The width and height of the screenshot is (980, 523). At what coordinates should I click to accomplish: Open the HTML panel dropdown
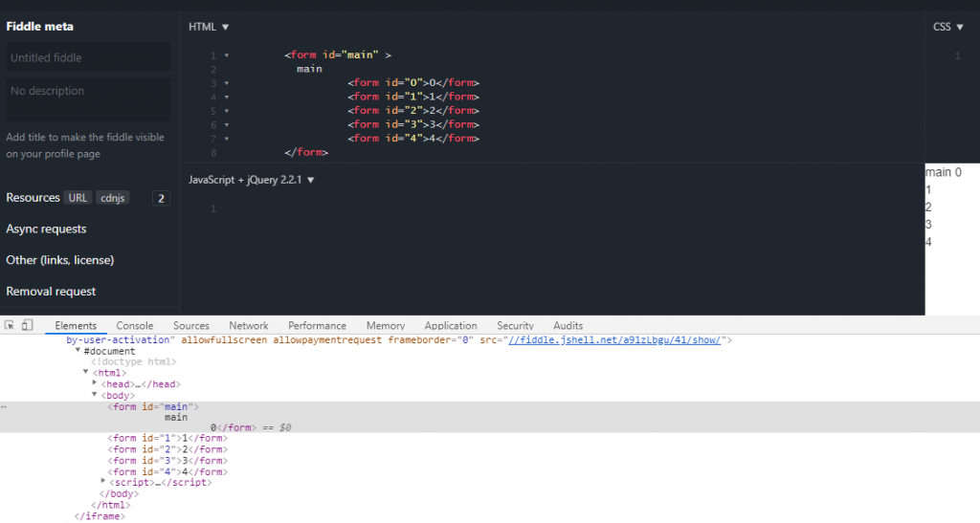tap(209, 27)
